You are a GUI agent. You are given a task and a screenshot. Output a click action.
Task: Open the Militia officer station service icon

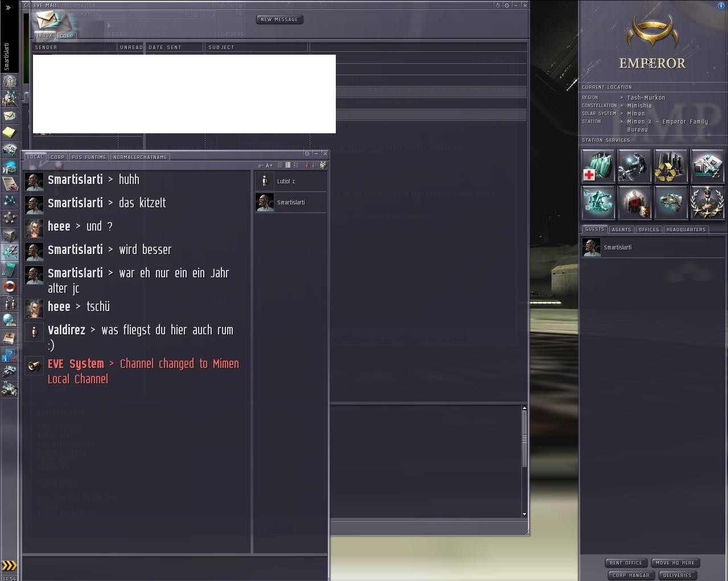click(708, 202)
